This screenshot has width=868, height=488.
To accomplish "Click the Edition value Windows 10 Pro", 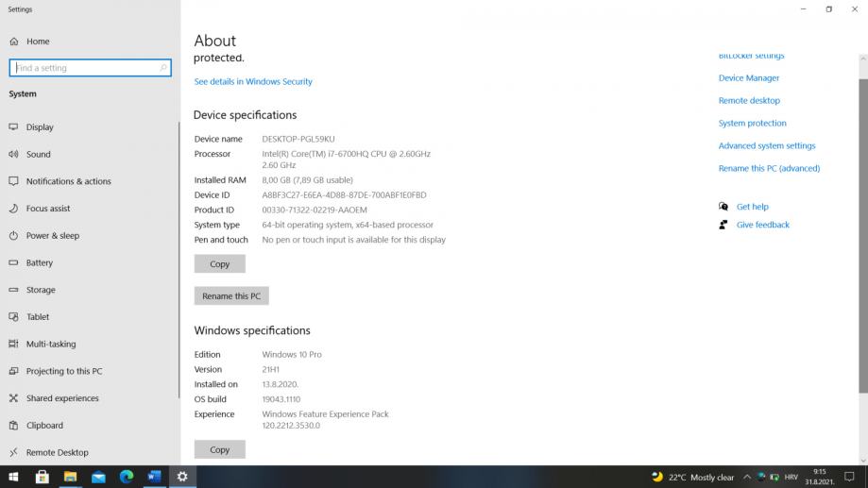I will click(292, 354).
